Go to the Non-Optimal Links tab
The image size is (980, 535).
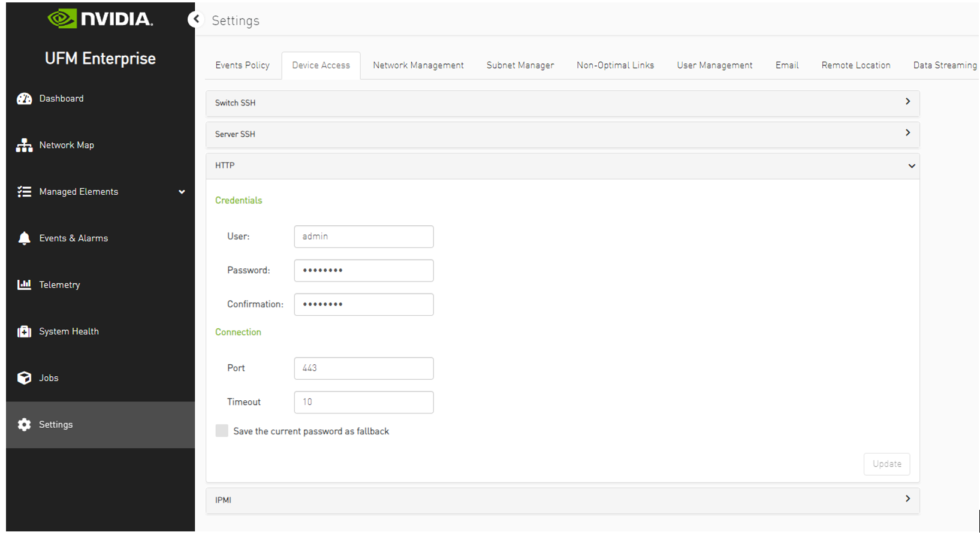point(615,65)
